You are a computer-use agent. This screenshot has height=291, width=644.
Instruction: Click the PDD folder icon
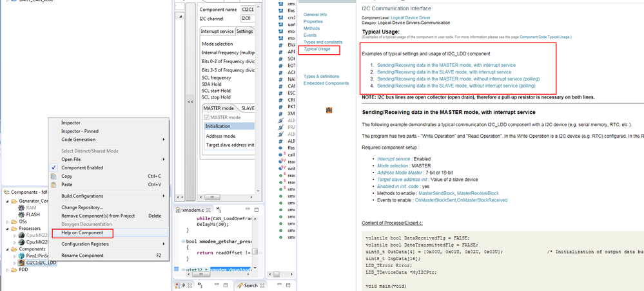click(x=14, y=270)
